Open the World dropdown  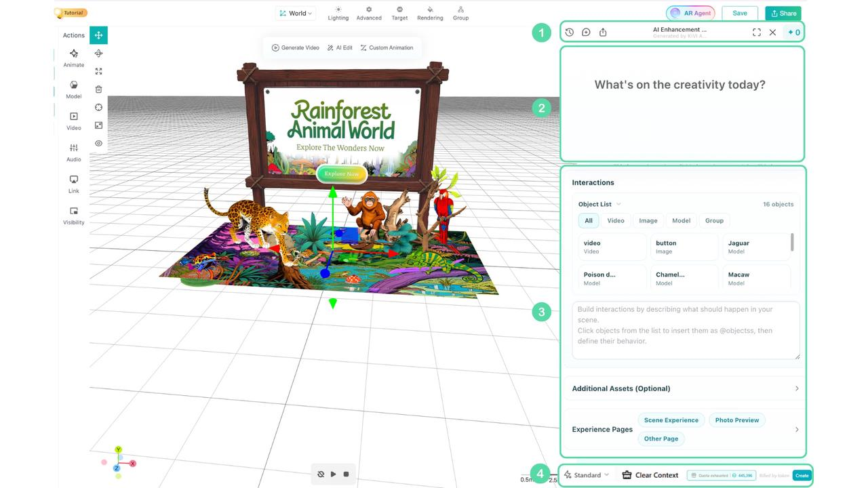pyautogui.click(x=295, y=13)
